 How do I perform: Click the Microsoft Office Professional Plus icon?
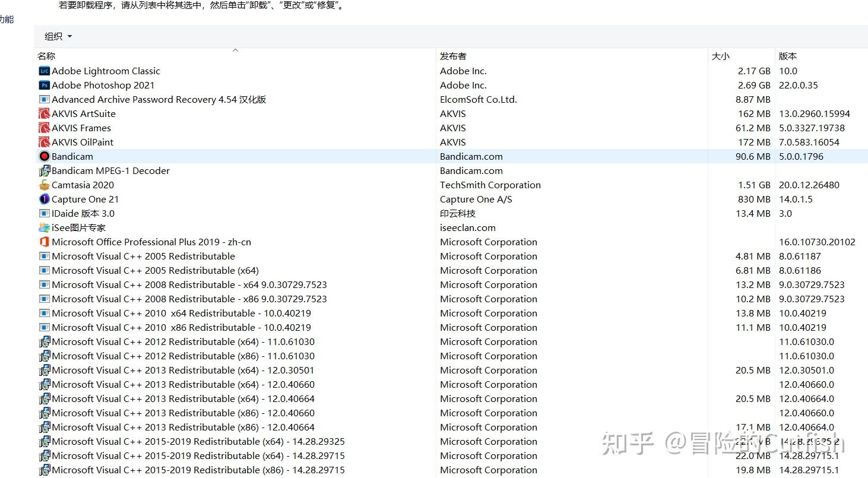pos(44,242)
